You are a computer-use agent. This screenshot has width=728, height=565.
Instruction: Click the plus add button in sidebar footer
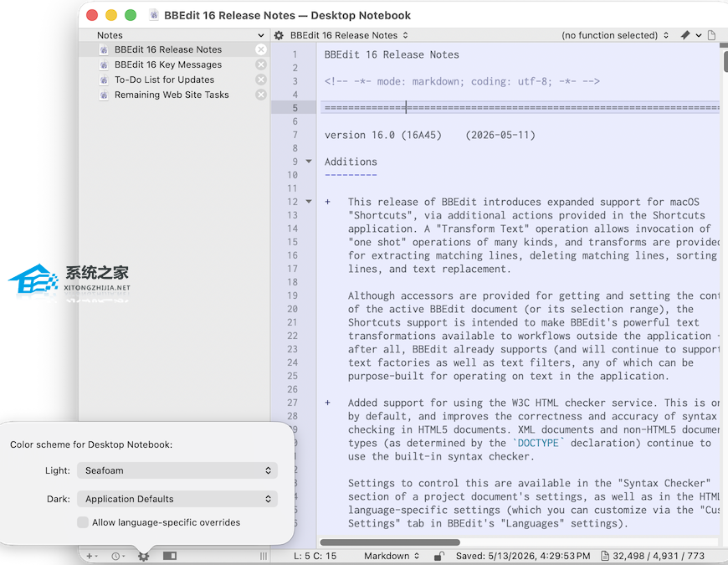click(x=91, y=556)
